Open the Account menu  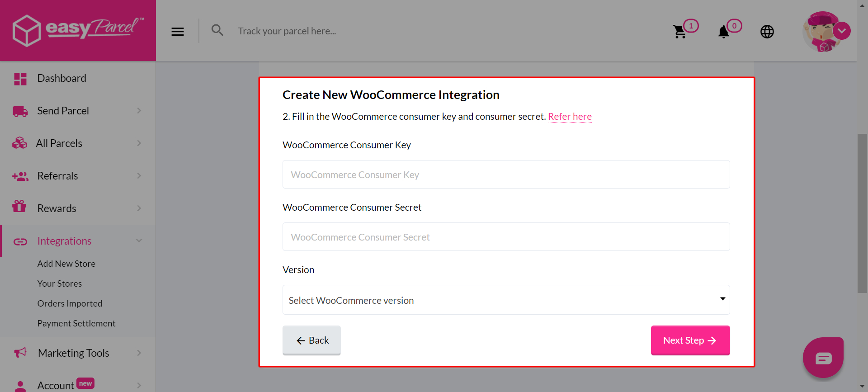point(56,386)
